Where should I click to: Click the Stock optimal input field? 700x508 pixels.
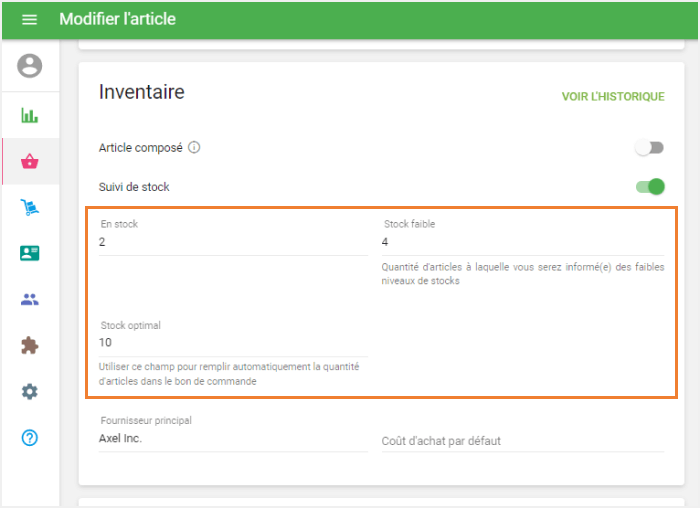coord(232,343)
